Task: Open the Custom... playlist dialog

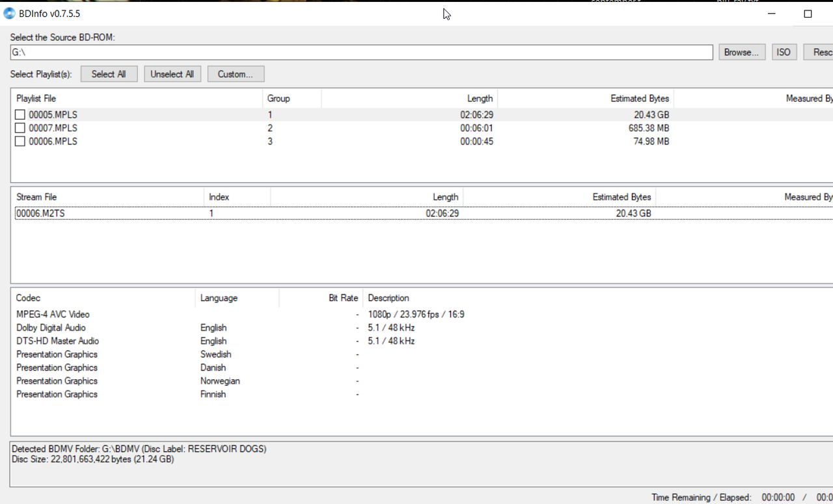Action: tap(236, 74)
